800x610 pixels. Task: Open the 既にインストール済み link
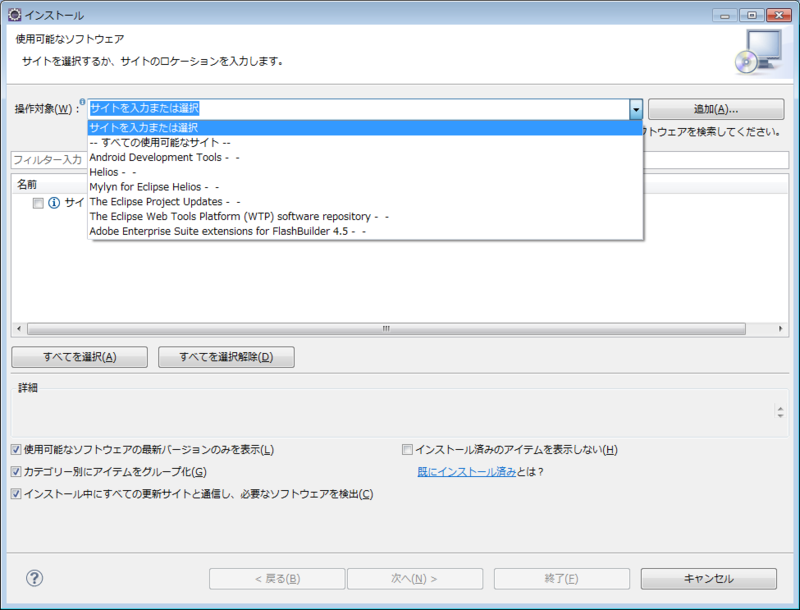click(466, 472)
